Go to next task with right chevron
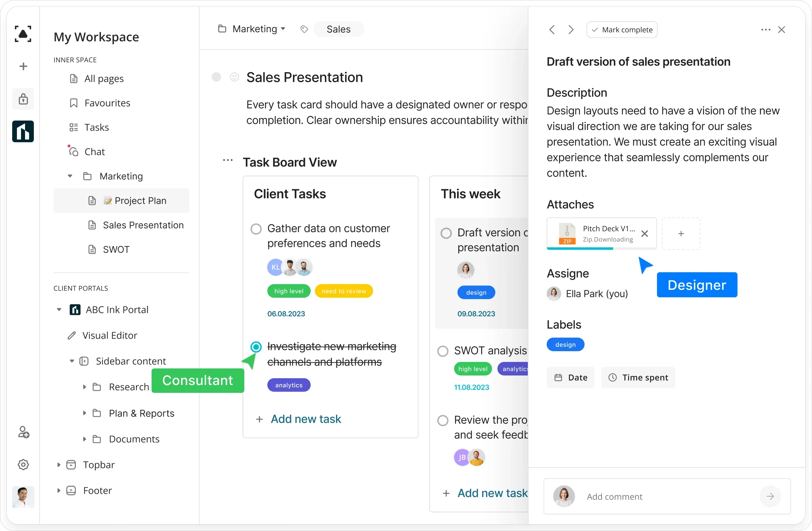This screenshot has width=812, height=531. tap(571, 30)
